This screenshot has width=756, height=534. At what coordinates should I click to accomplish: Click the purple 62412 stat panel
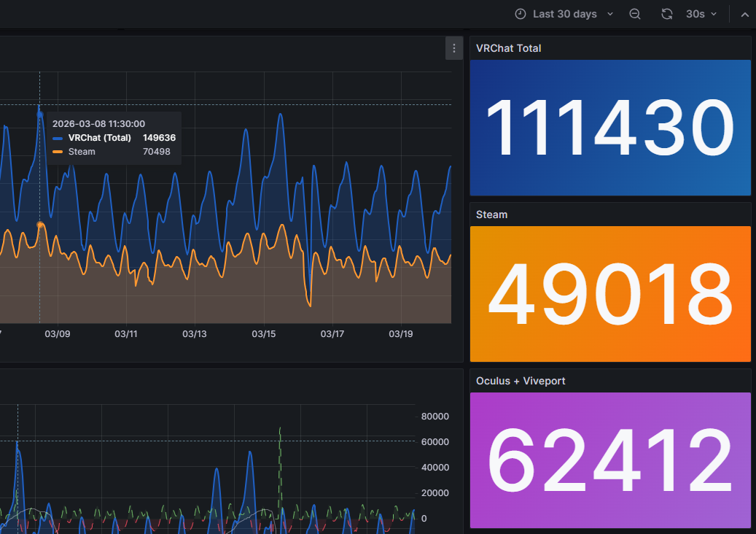pos(609,460)
